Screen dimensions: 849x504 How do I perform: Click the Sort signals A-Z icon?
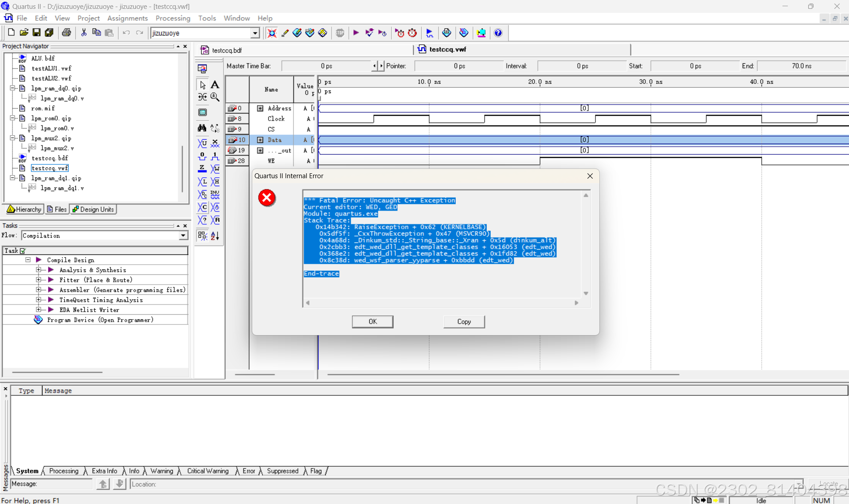tap(215, 236)
